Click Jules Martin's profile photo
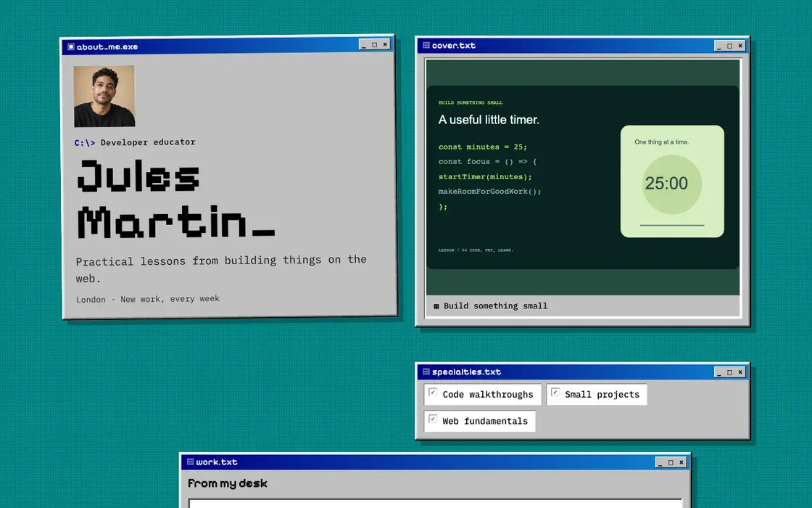 [x=104, y=97]
